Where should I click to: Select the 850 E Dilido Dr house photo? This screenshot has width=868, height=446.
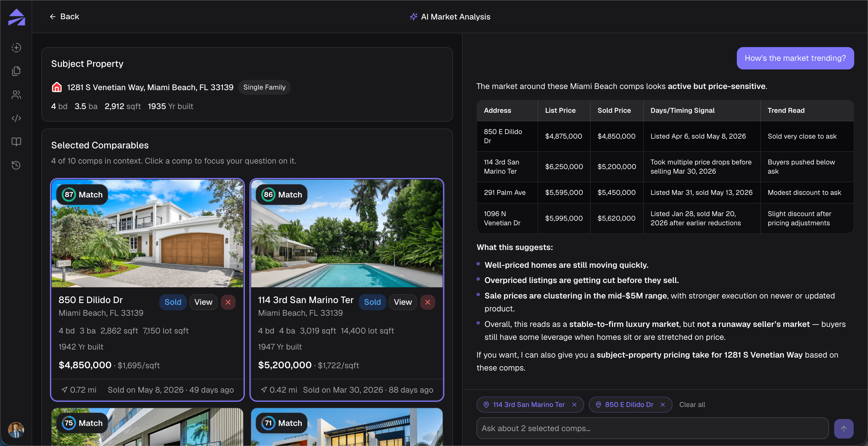[147, 233]
